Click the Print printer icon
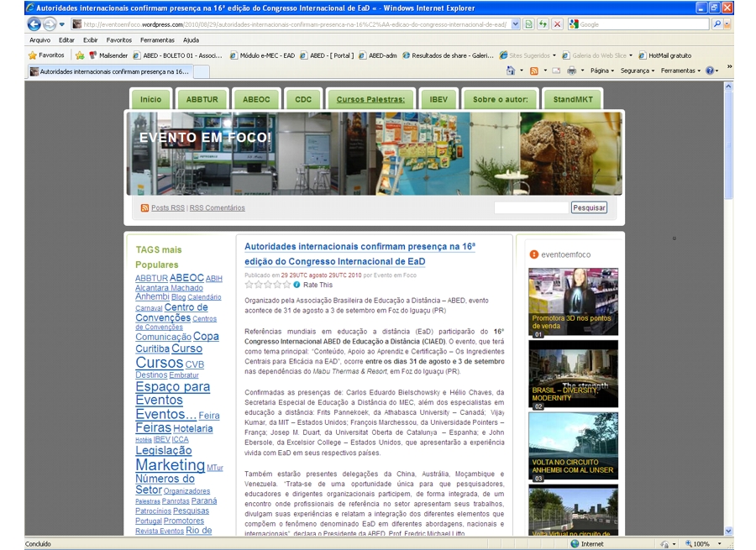Screen dimensions: 756x550 pyautogui.click(x=572, y=71)
